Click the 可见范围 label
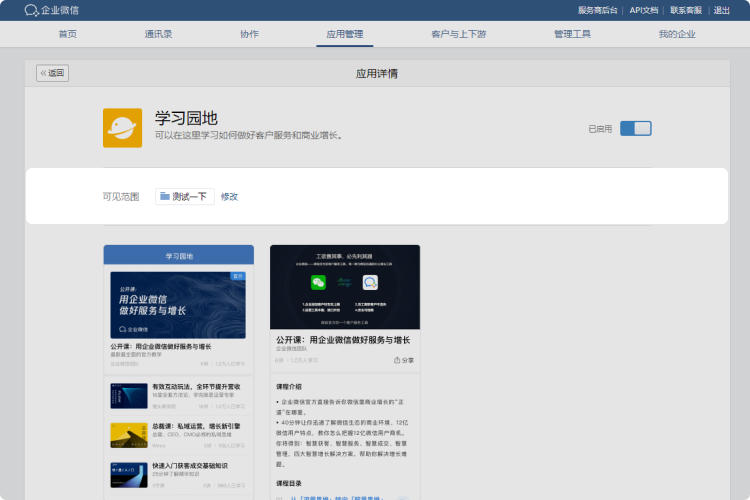This screenshot has height=500, width=750. pos(121,197)
